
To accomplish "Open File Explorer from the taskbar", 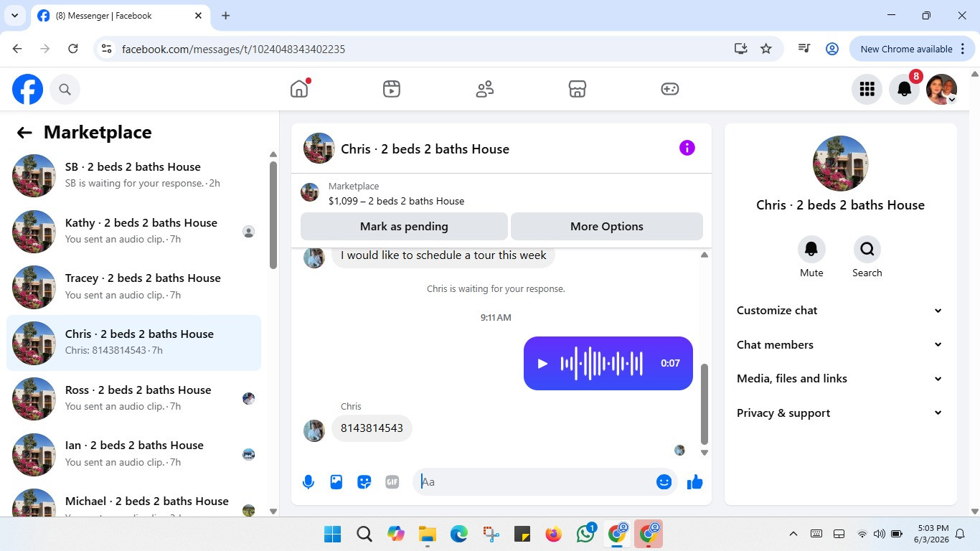I will coord(428,534).
